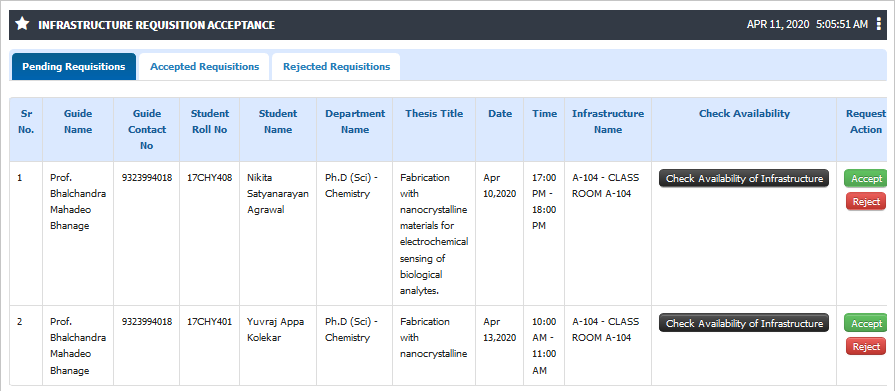Click A-104 - CLASS ROOM A-104 in row 1

click(606, 186)
